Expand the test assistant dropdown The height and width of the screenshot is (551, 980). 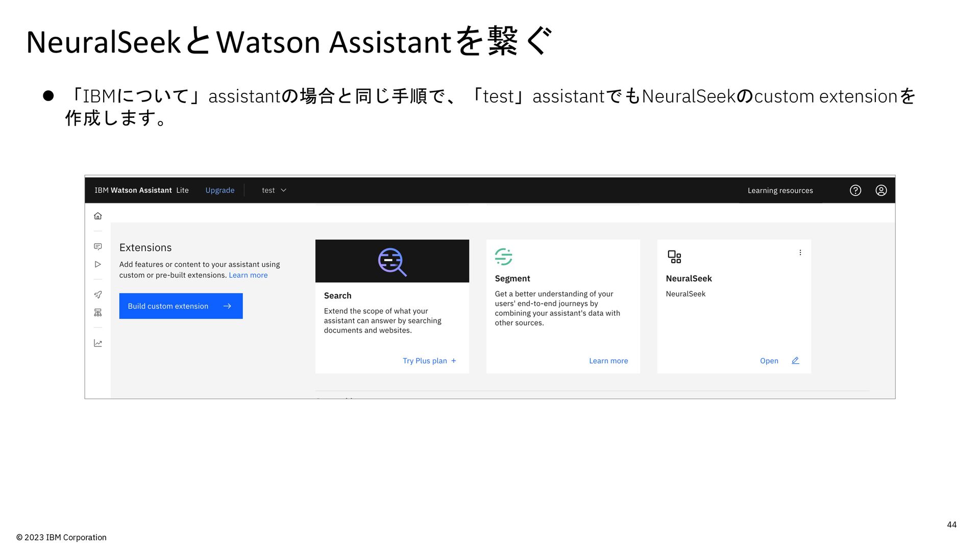pyautogui.click(x=274, y=190)
